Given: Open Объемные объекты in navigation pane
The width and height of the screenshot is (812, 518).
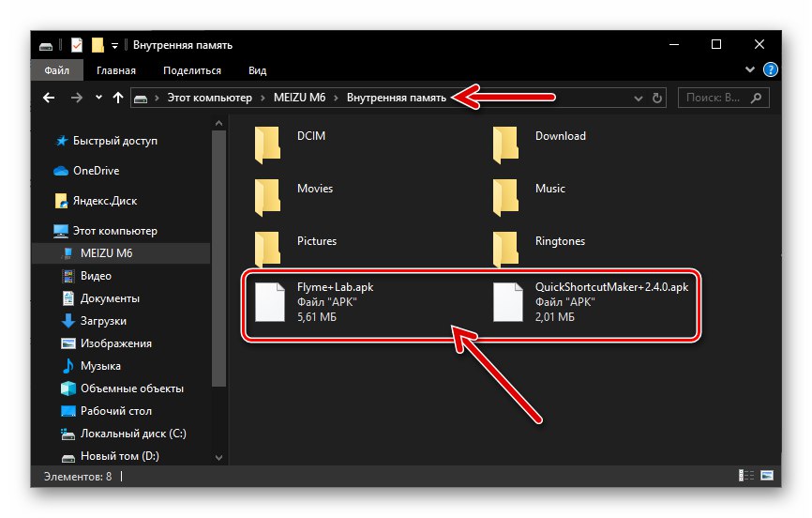Looking at the screenshot, I should pos(132,388).
